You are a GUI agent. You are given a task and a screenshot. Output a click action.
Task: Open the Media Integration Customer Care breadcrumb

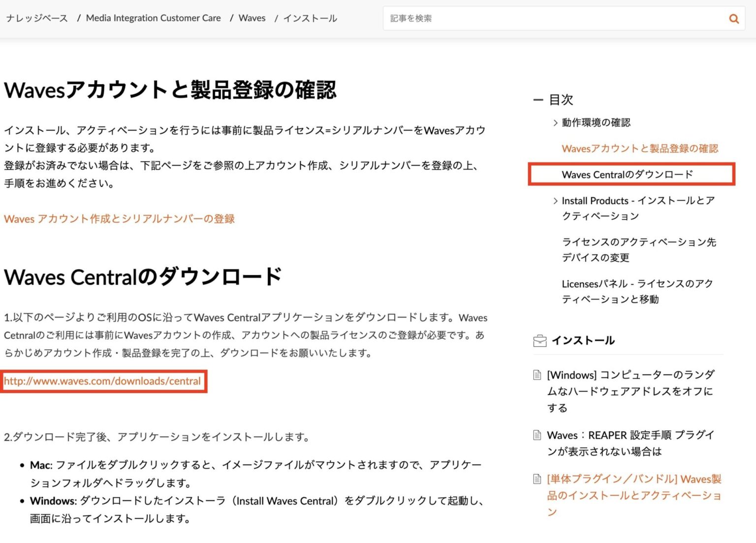[x=153, y=18]
